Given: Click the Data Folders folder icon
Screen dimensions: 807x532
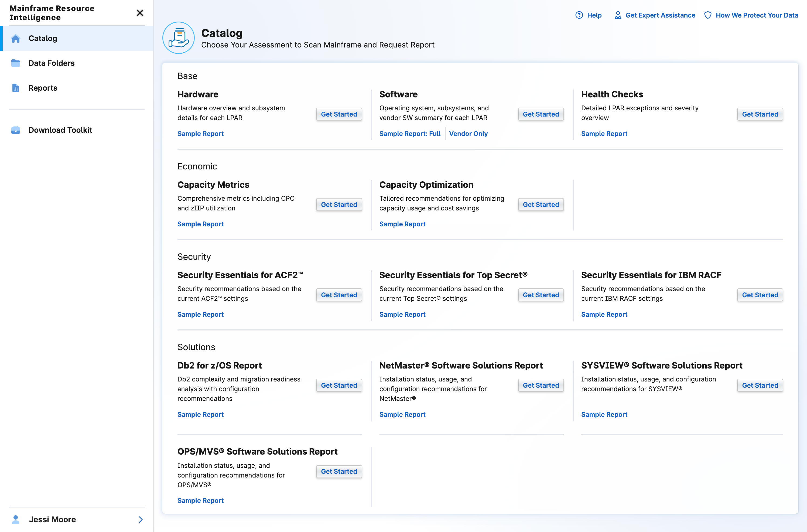Looking at the screenshot, I should (x=16, y=63).
